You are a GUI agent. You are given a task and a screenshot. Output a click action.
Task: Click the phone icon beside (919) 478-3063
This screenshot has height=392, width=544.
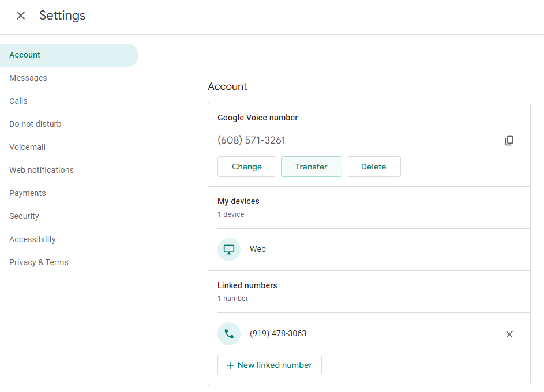pos(229,334)
